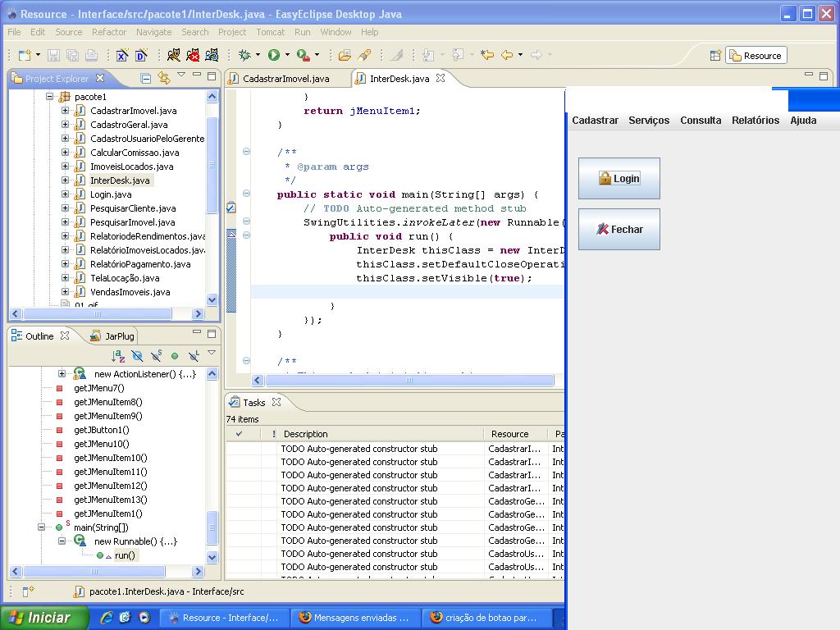Click the task marker beside TODO comment
840x630 pixels.
pos(231,208)
